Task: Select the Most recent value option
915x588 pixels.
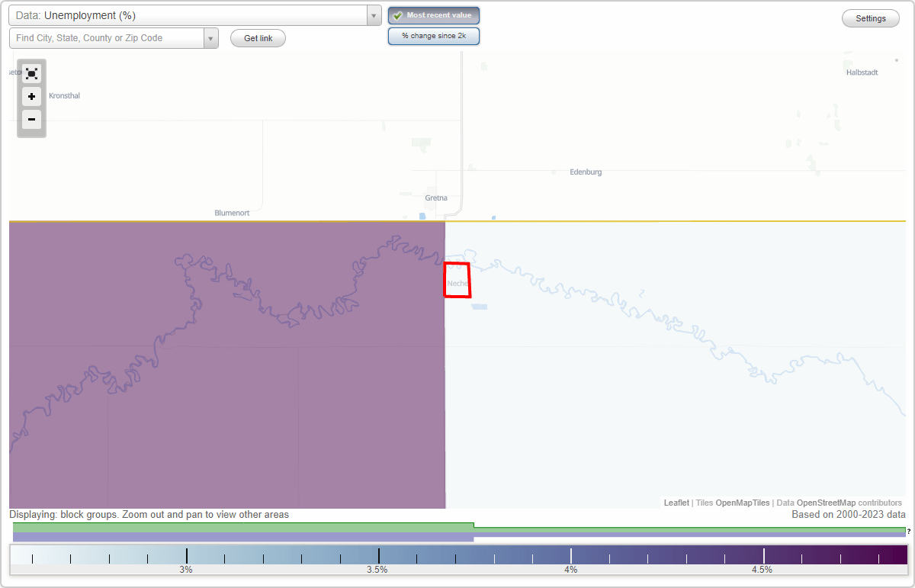Action: (434, 15)
